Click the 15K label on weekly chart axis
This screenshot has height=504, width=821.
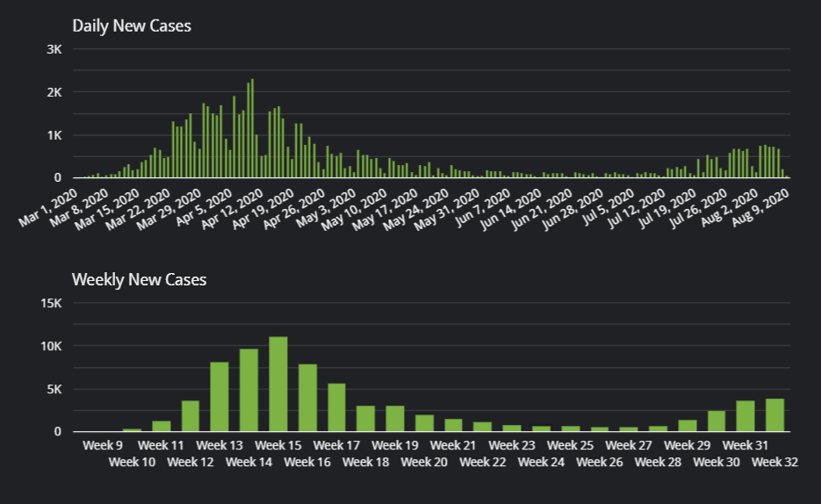(x=51, y=303)
